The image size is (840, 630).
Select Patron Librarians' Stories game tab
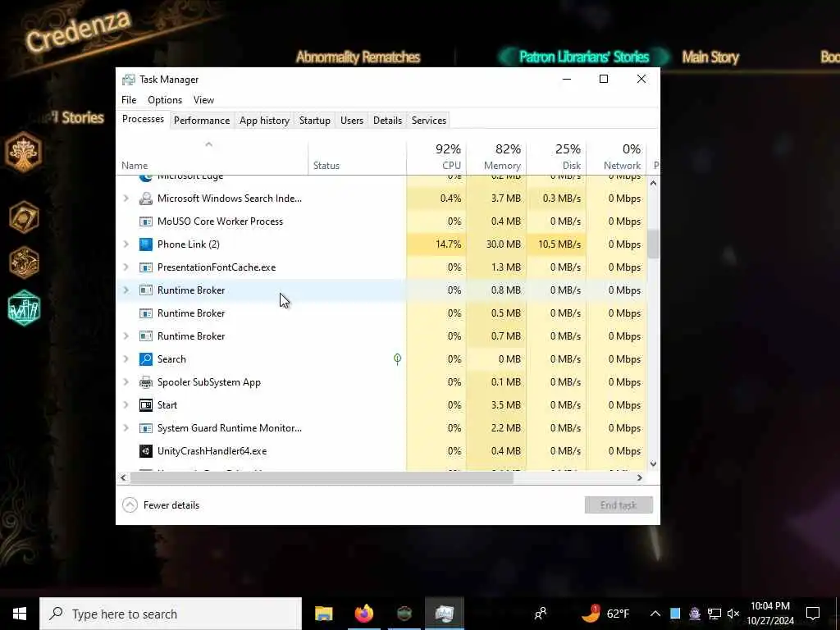click(x=584, y=57)
